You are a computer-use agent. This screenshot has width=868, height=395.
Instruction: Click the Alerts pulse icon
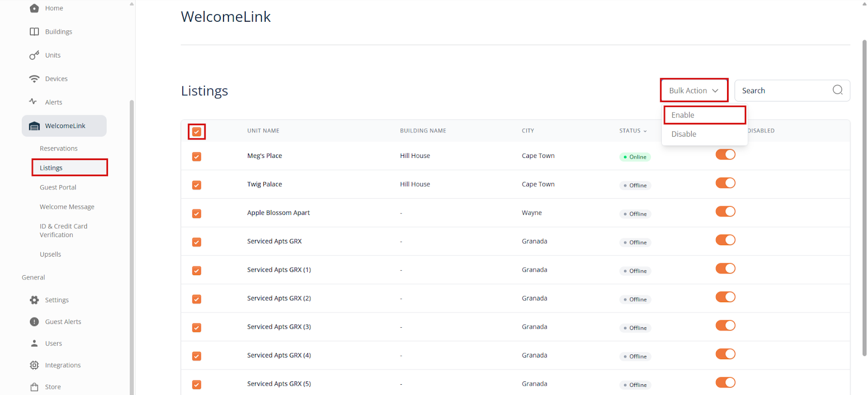pos(33,101)
